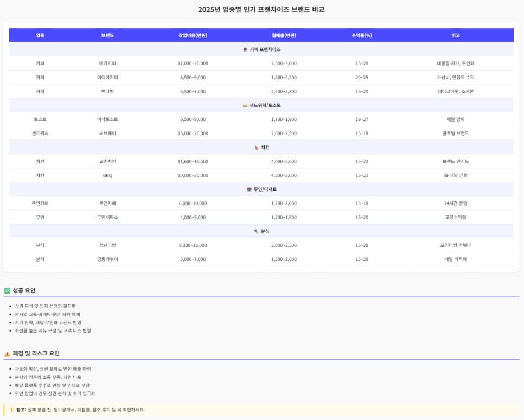Click the 대용량·저가, 무인화 remark cell
This screenshot has height=420, width=524.
[456, 63]
